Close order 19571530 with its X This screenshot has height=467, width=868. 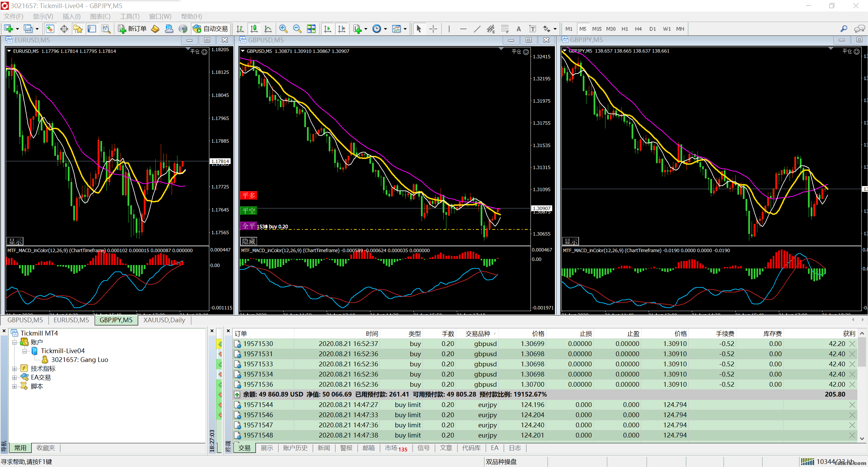pos(852,344)
